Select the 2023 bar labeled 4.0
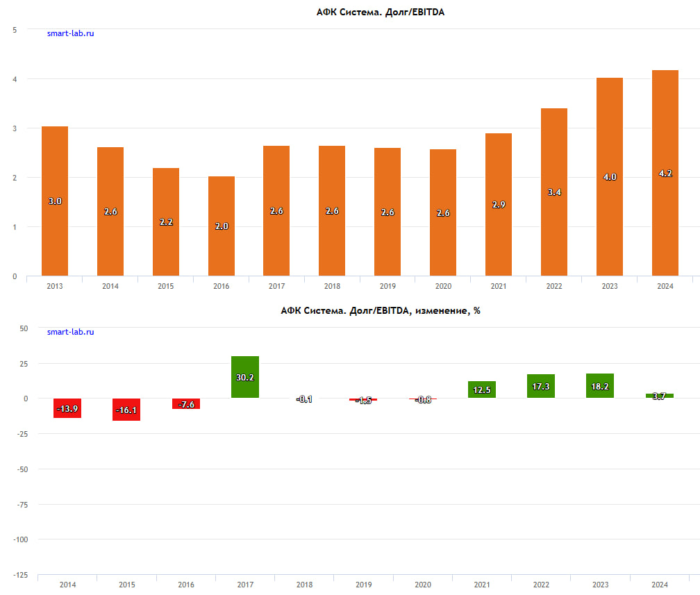 point(610,177)
